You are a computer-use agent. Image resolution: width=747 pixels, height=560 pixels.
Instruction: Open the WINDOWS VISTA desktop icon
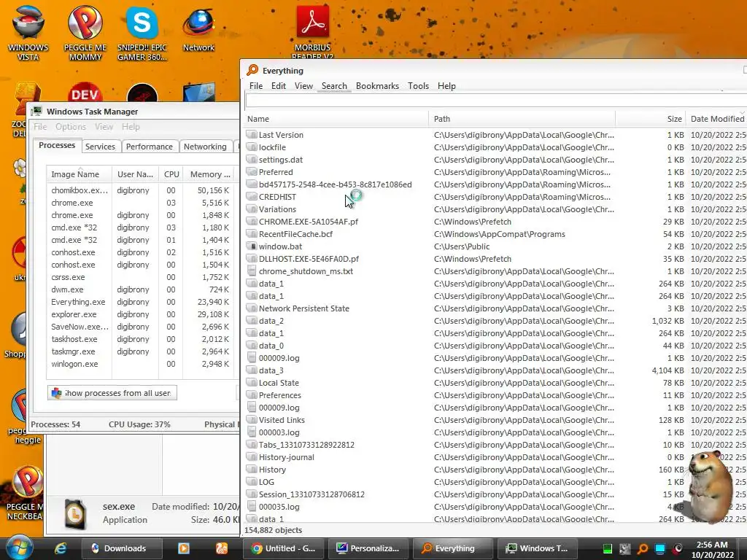(x=28, y=32)
